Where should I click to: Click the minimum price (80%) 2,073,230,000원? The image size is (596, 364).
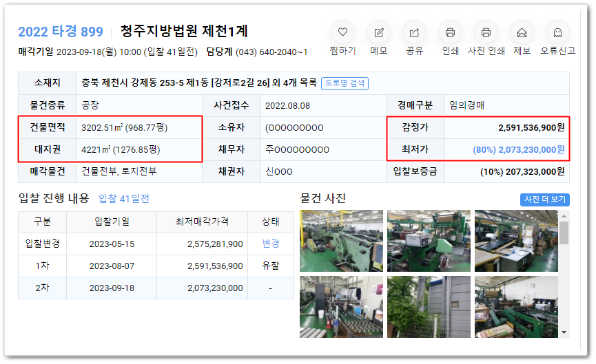(519, 149)
